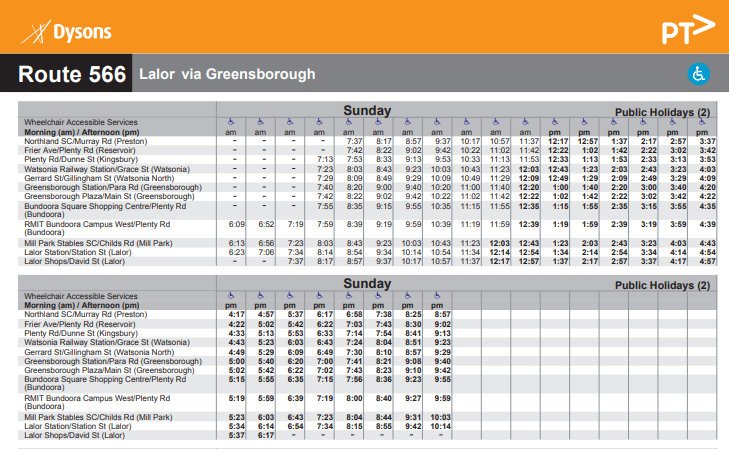This screenshot has height=449, width=729.
Task: Click the 7:29 Gerrard St time
Action: pos(325,178)
